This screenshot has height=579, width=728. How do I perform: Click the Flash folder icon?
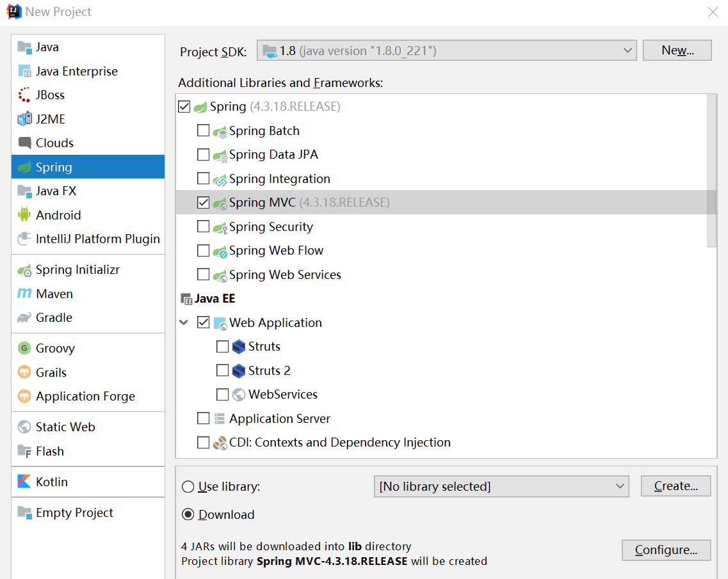[x=24, y=451]
